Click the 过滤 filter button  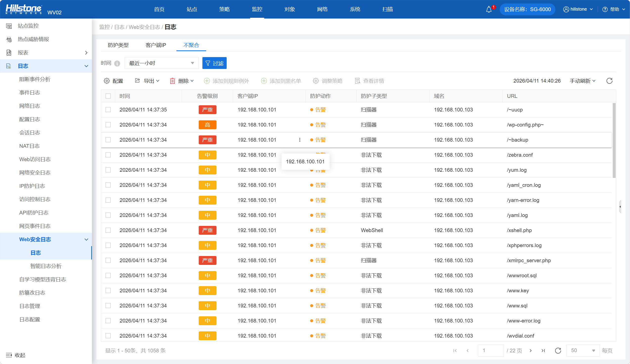click(x=214, y=63)
